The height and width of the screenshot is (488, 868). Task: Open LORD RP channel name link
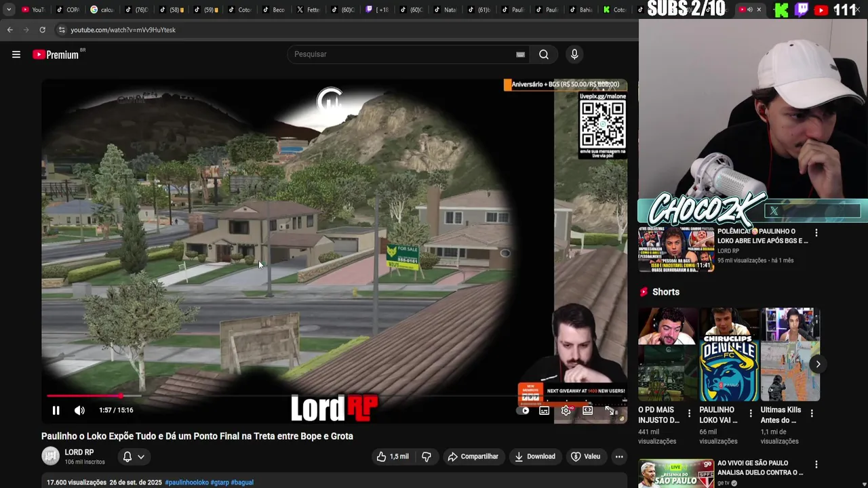[x=79, y=452]
